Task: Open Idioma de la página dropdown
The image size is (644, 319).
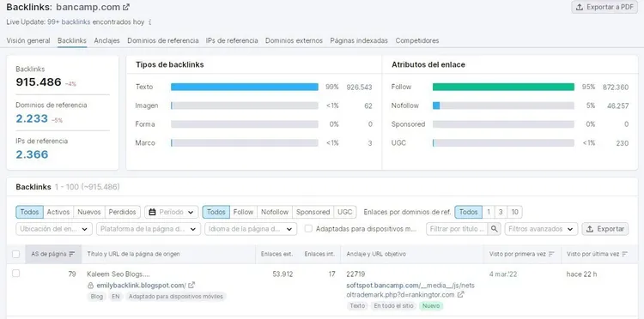Action: (251, 229)
